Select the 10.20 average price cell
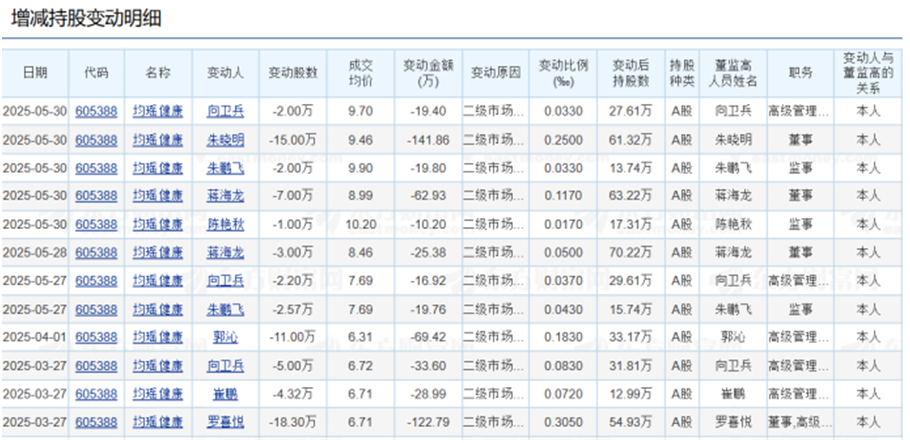The width and height of the screenshot is (910, 443). click(360, 224)
